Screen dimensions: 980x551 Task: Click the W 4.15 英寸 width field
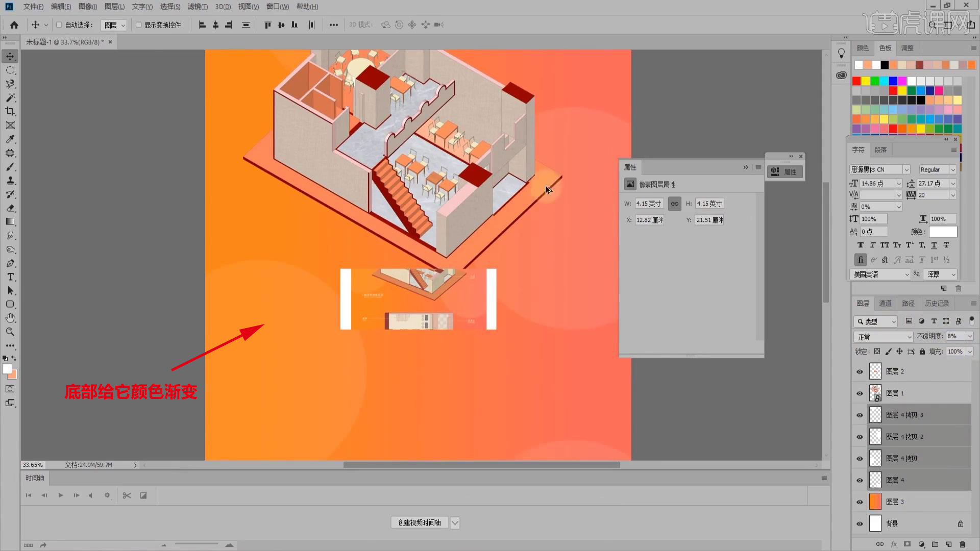[649, 204]
